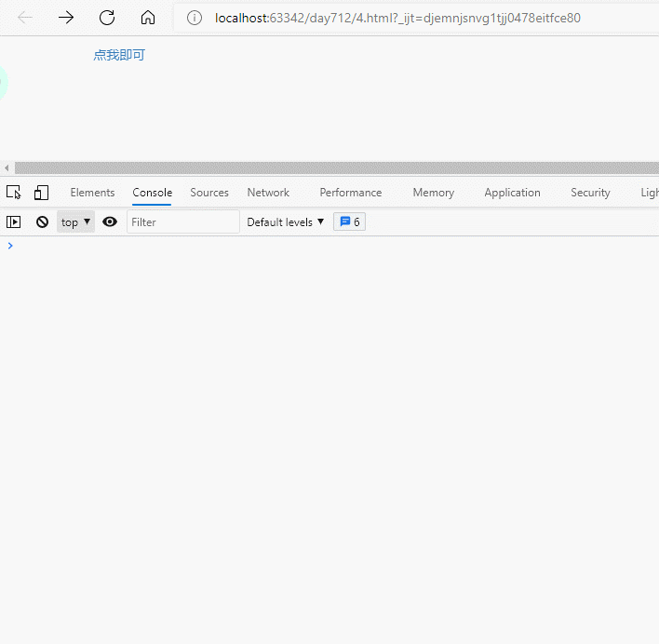Go forward with the browser arrow
The height and width of the screenshot is (644, 659).
pyautogui.click(x=66, y=18)
